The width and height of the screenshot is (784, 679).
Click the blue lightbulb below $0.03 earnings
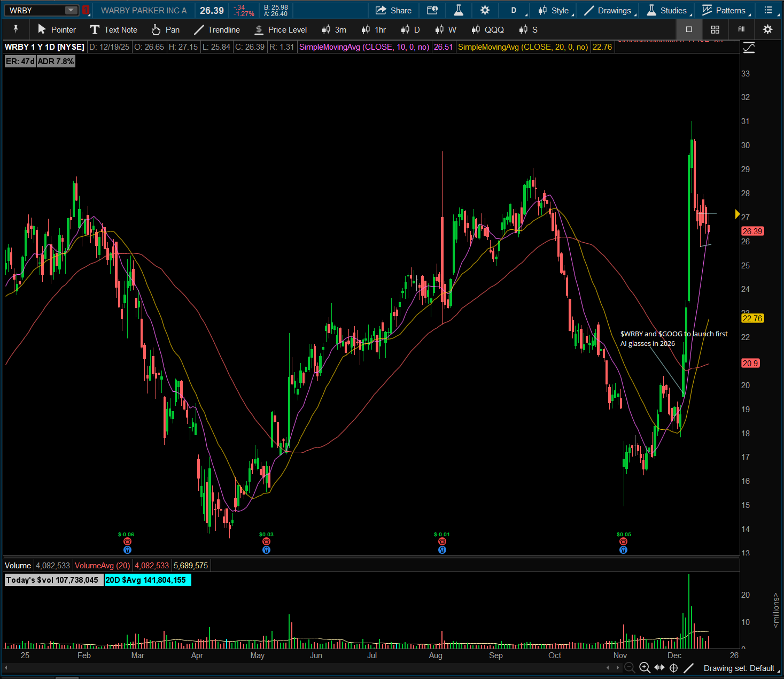[266, 550]
